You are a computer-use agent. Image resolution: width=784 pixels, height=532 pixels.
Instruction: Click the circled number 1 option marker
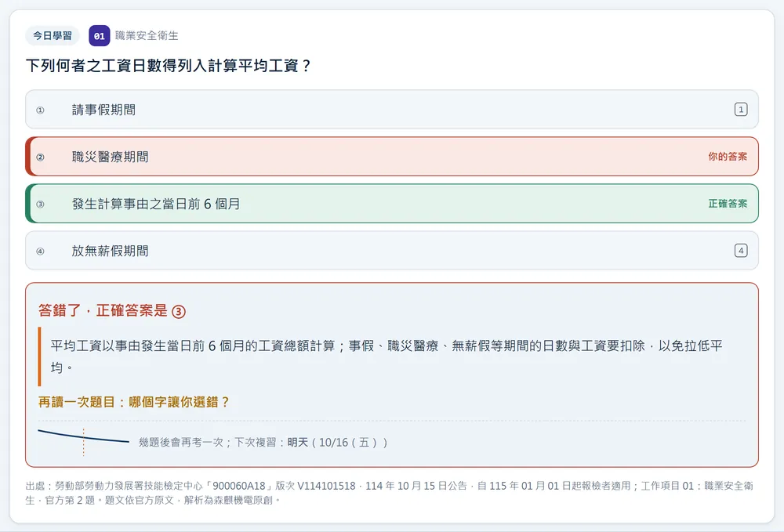pos(41,110)
